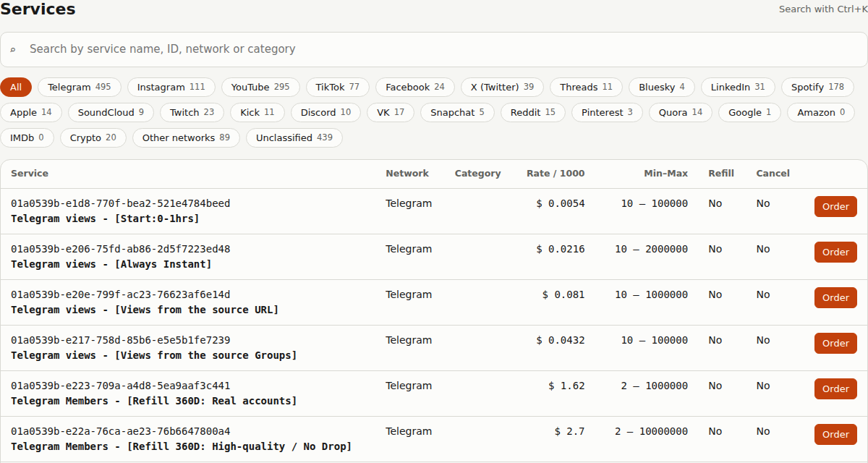868x463 pixels.
Task: Click the $ 1.62 rate value
Action: pyautogui.click(x=566, y=386)
